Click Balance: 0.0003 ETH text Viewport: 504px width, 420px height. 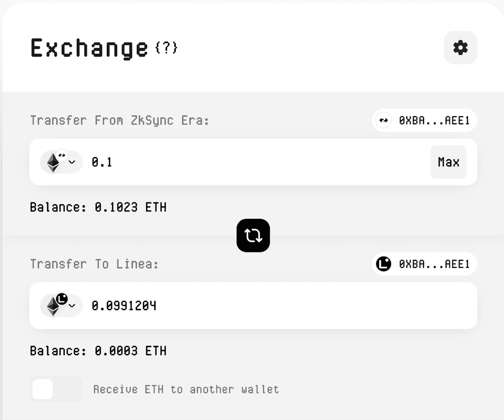tap(98, 351)
